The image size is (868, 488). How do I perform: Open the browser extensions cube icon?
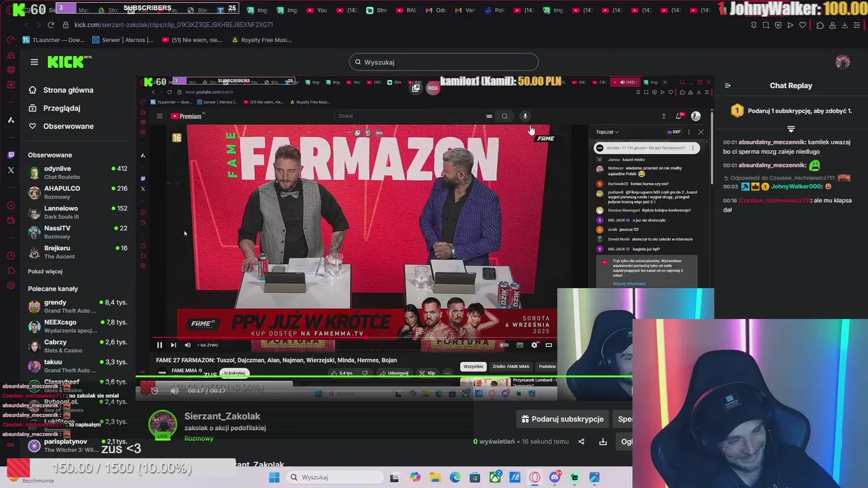pos(820,25)
